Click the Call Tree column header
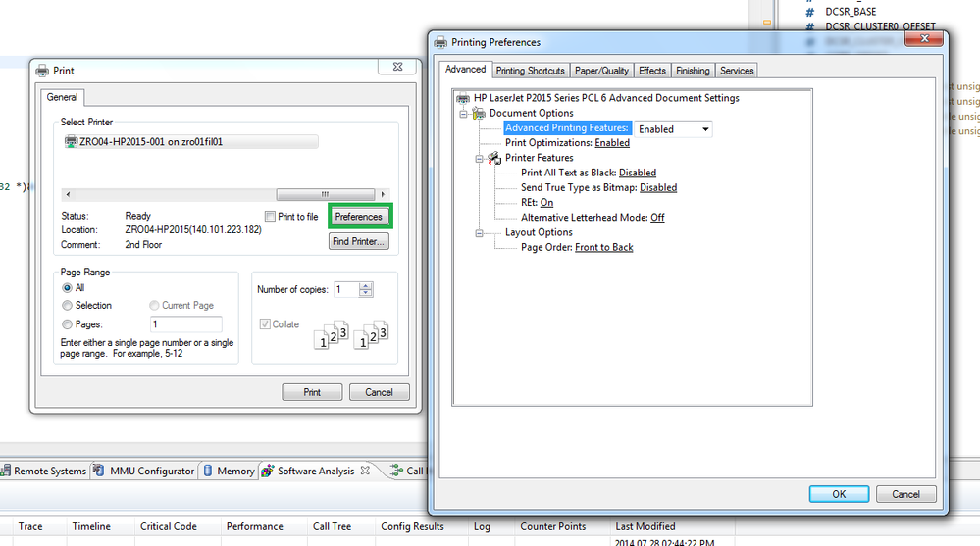980x546 pixels. pyautogui.click(x=332, y=526)
